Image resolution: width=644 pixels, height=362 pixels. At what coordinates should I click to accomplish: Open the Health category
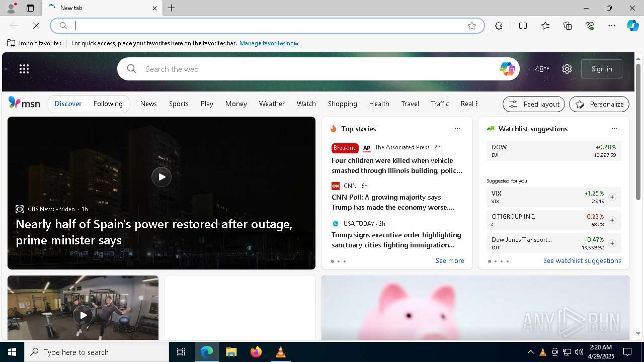pos(379,104)
